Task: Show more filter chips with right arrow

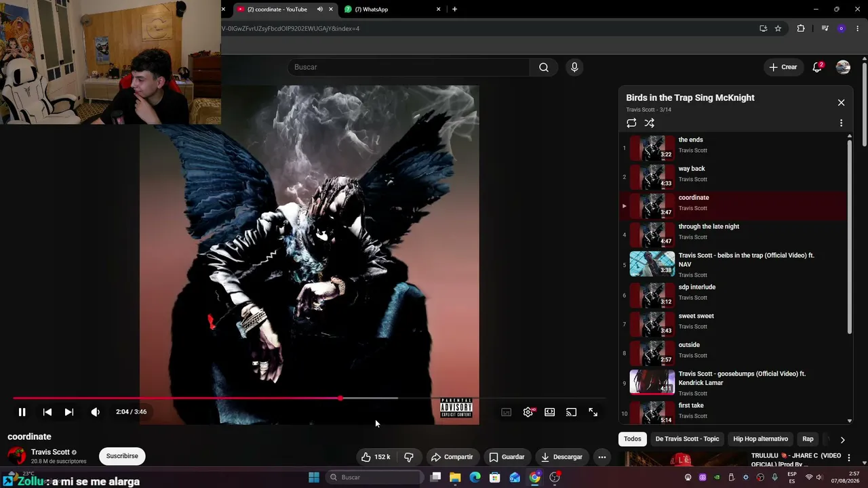Action: 842,439
